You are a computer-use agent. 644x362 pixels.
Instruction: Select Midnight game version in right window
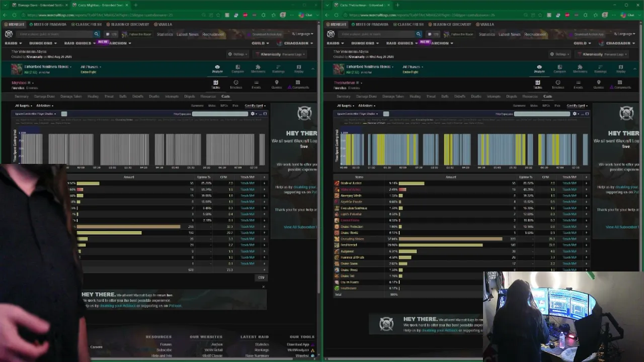[337, 24]
